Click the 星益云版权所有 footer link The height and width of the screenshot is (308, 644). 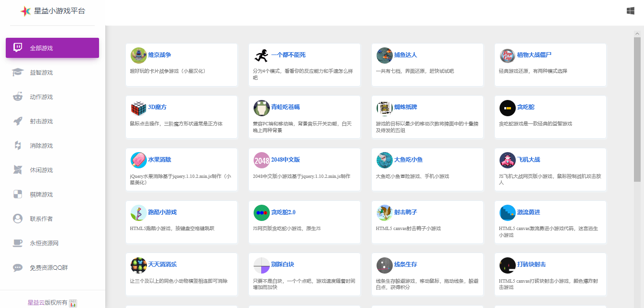click(47, 302)
